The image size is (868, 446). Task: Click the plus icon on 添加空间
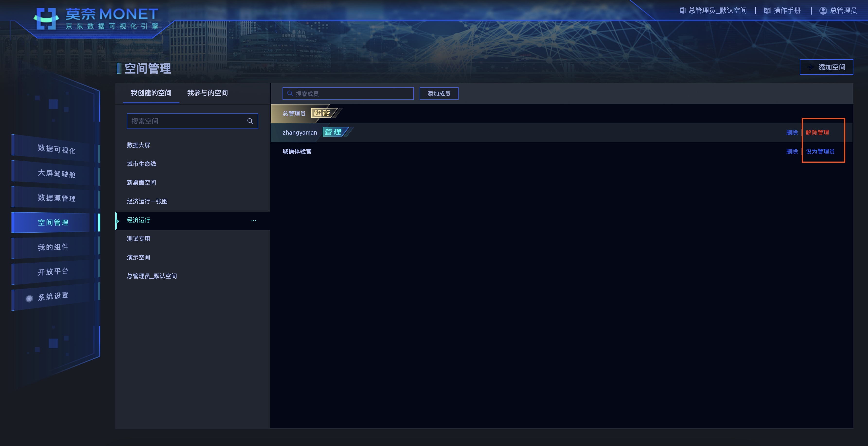pyautogui.click(x=811, y=67)
